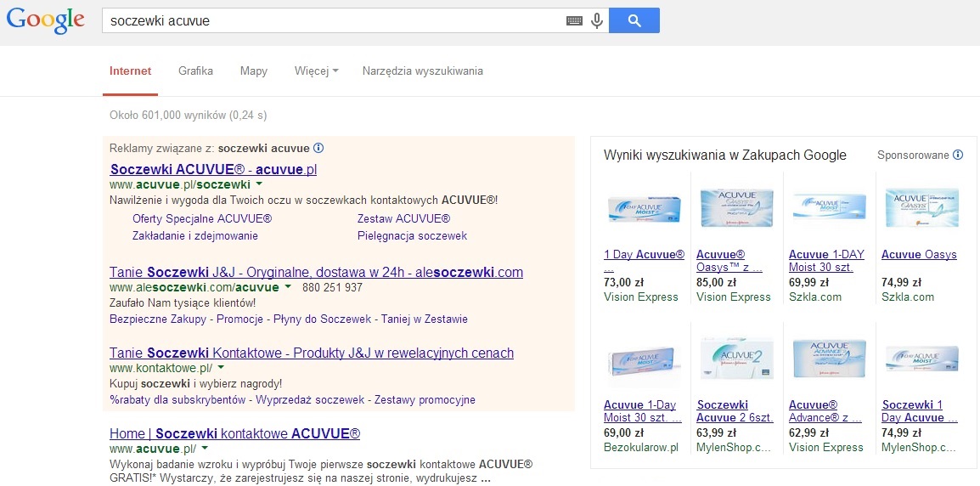Click the '%rabaty dla subskrybentów' link
Image resolution: width=980 pixels, height=486 pixels.
coord(177,399)
